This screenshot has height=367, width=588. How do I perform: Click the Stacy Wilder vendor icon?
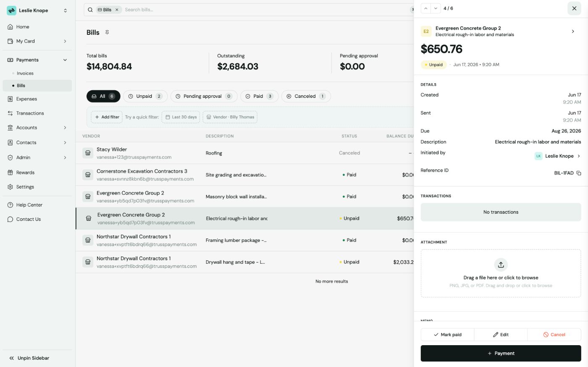(x=88, y=153)
